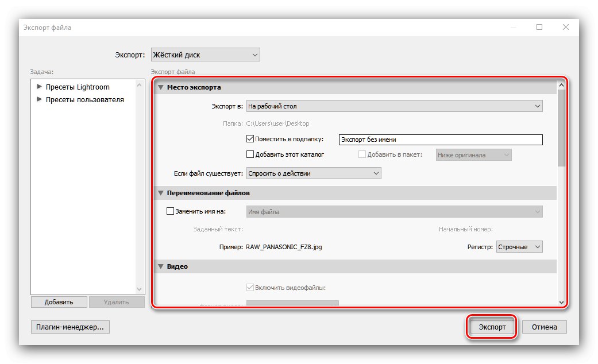Open the «Если файл существует» action dropdown
598x364 pixels.
coord(314,173)
